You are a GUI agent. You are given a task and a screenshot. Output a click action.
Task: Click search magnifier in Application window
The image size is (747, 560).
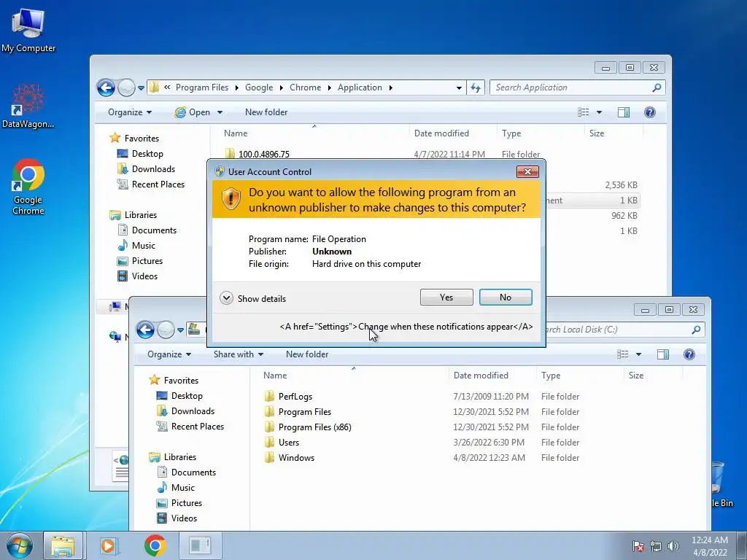[657, 87]
